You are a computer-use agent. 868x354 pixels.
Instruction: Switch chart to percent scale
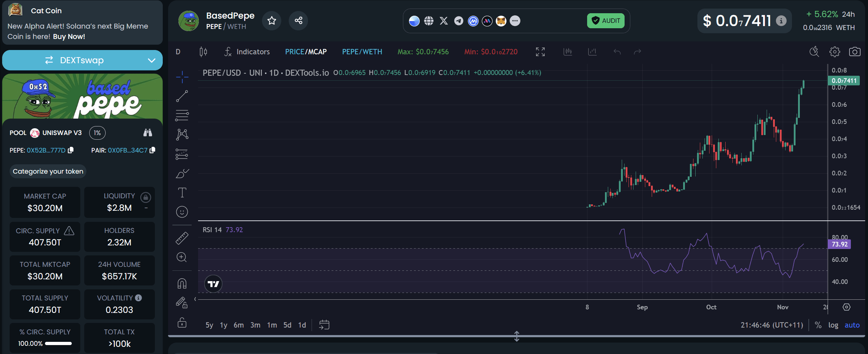click(x=818, y=325)
